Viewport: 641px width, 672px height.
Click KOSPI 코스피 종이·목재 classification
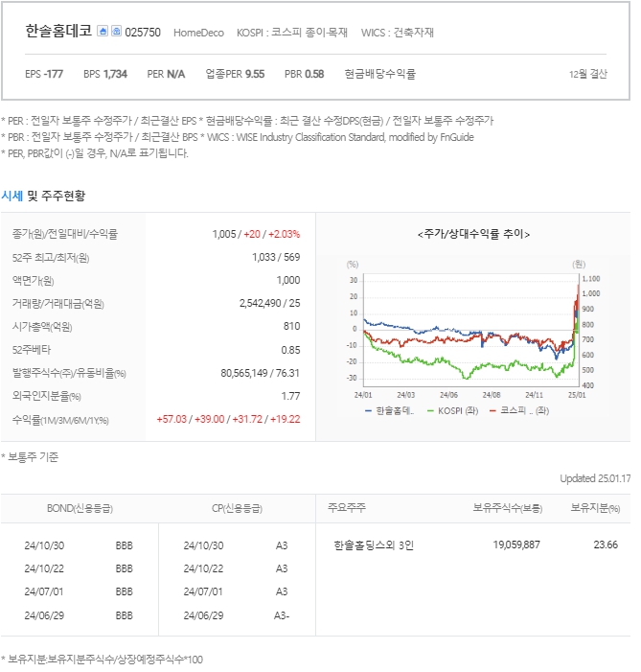pos(292,33)
